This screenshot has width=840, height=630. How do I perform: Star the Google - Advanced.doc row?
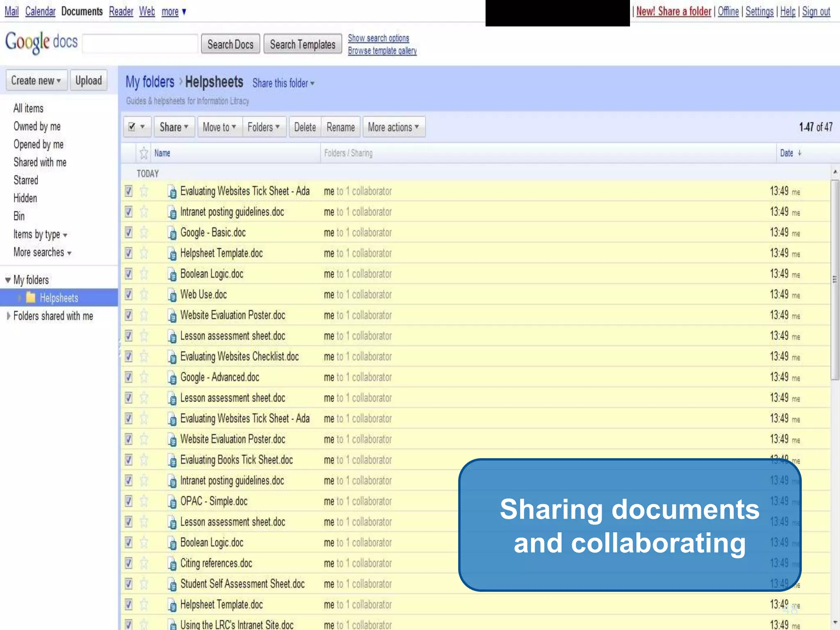point(144,377)
